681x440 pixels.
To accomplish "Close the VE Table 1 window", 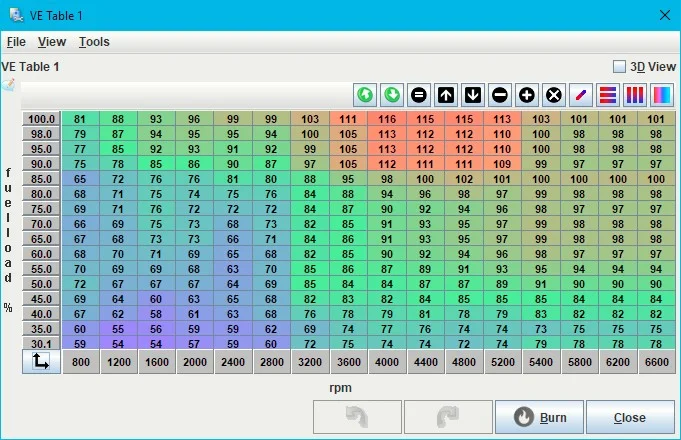I will point(664,15).
